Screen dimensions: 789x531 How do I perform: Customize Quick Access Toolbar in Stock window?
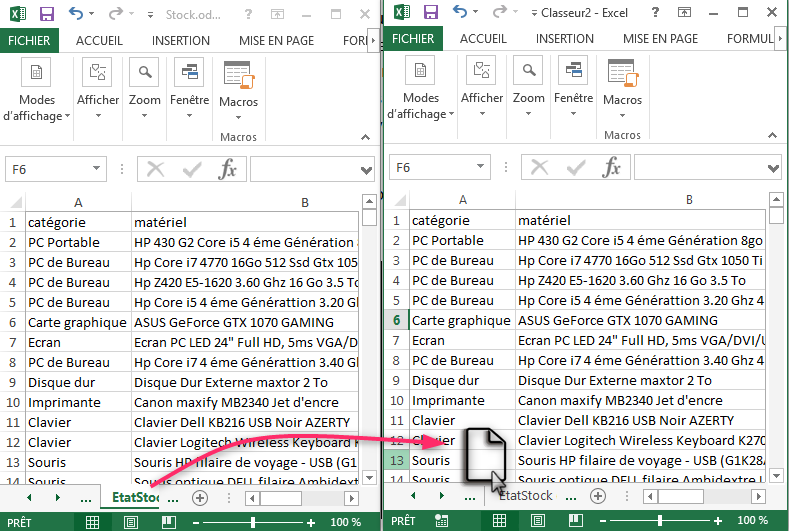tap(150, 15)
